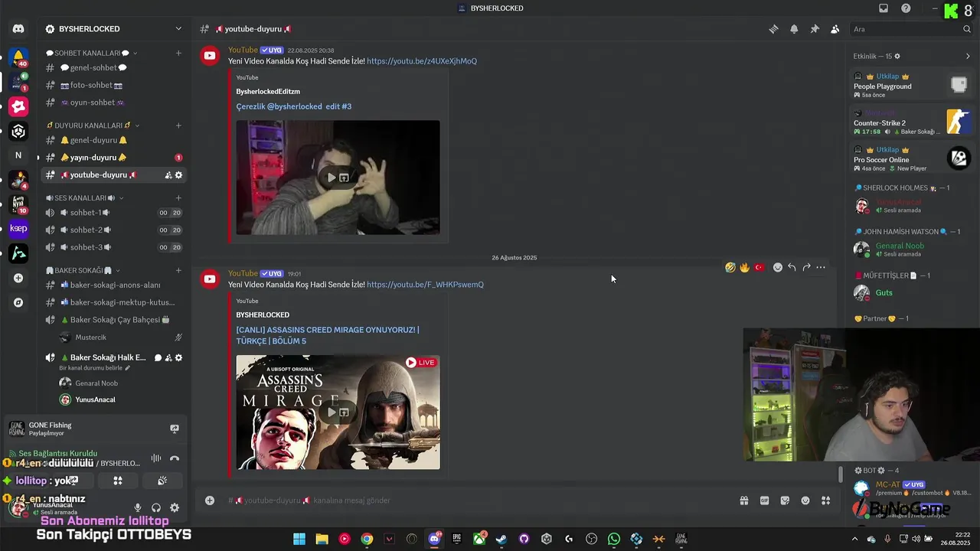
Task: Edit Baker Sokağı Halk channel gear icon
Action: click(x=178, y=357)
